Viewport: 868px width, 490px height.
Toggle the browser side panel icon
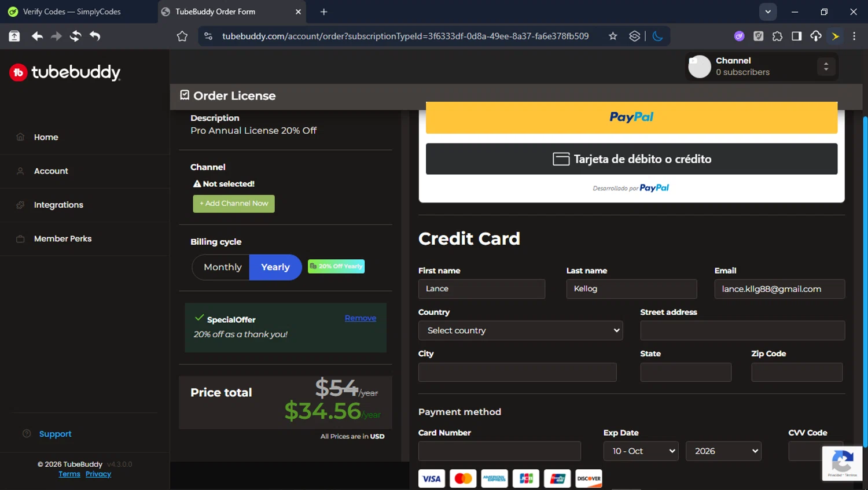[x=796, y=36]
